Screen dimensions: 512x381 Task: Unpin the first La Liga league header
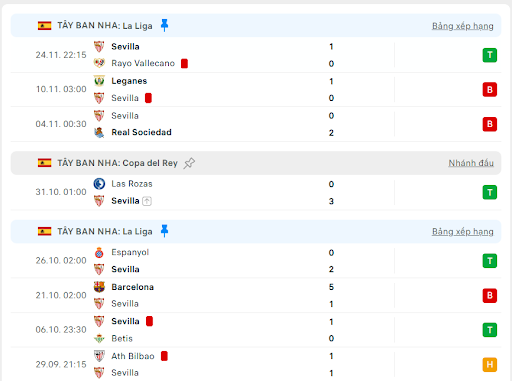click(164, 25)
